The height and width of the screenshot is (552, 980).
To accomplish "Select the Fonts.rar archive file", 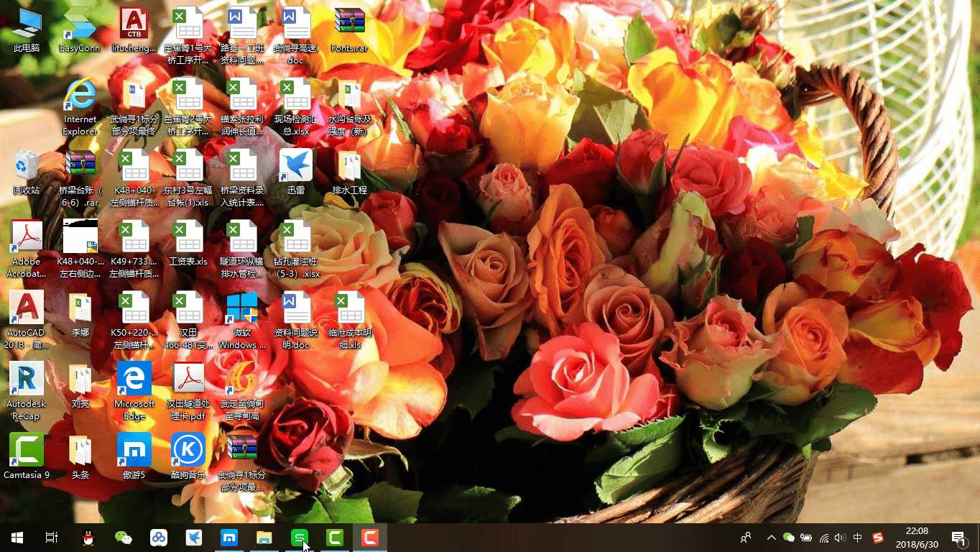I will pos(350,30).
